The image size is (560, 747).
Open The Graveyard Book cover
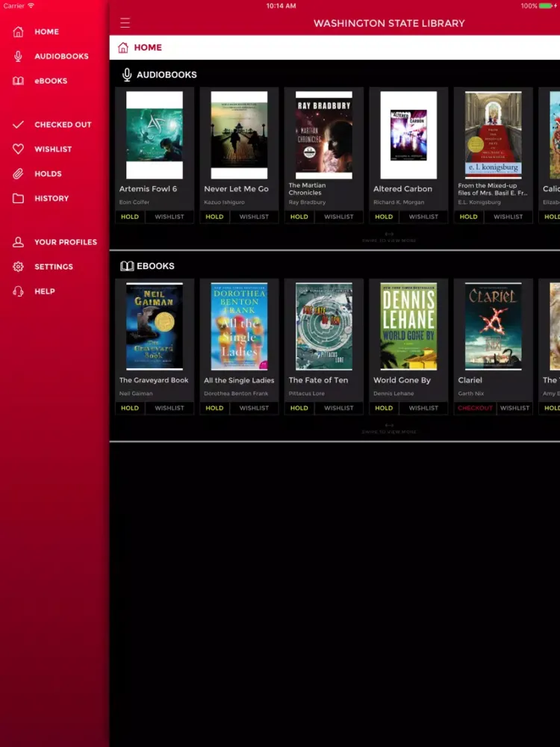point(155,326)
